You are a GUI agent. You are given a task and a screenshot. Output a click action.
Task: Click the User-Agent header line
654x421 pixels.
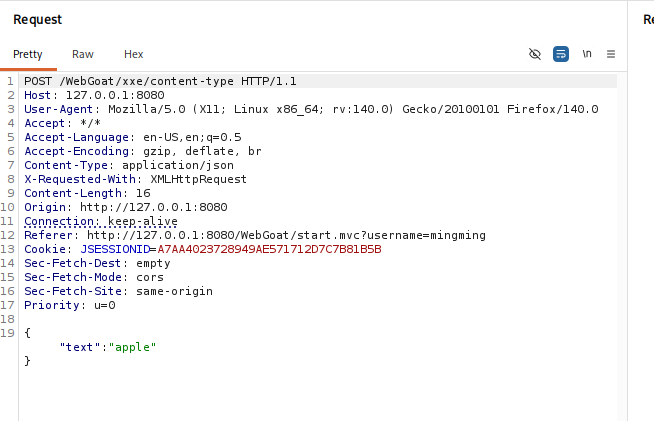pyautogui.click(x=311, y=109)
